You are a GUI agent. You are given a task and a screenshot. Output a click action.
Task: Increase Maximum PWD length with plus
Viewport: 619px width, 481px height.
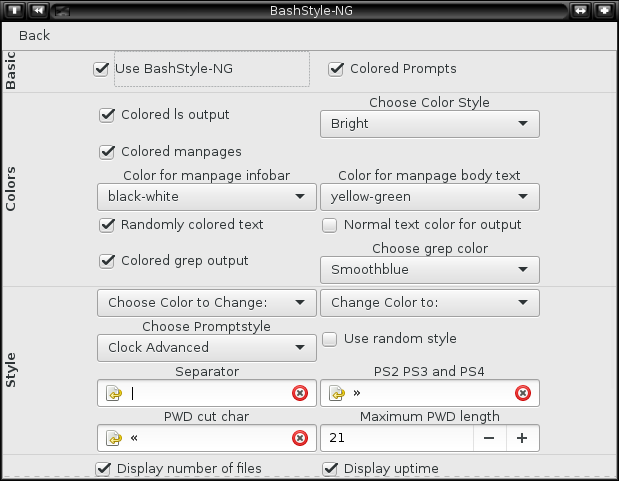click(522, 438)
